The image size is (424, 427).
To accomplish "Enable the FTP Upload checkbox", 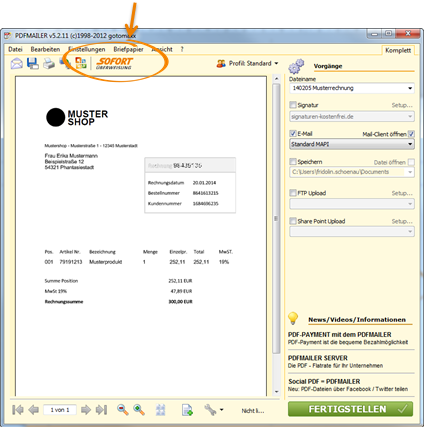I will (x=293, y=193).
